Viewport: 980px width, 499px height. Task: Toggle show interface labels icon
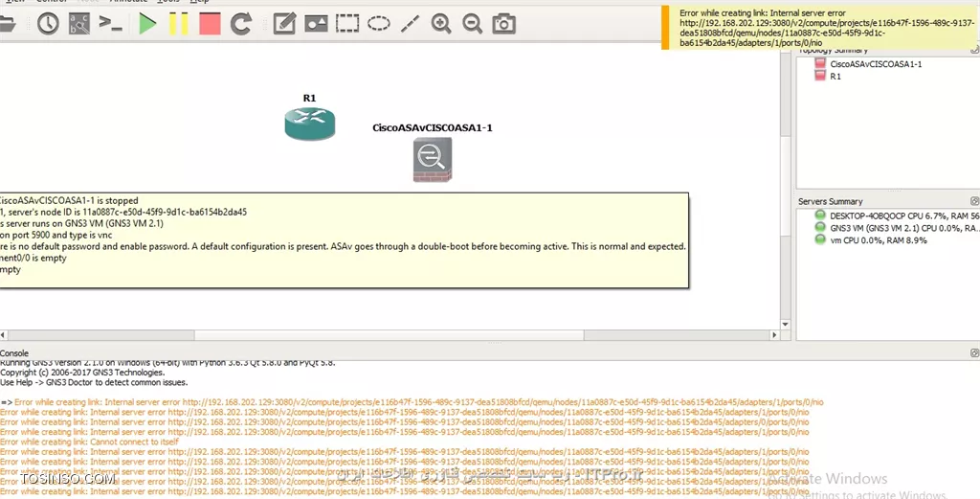coord(79,24)
